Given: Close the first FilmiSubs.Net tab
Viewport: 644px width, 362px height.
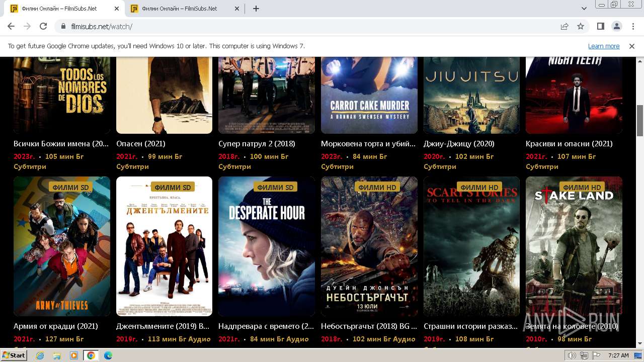Looking at the screenshot, I should [x=117, y=9].
